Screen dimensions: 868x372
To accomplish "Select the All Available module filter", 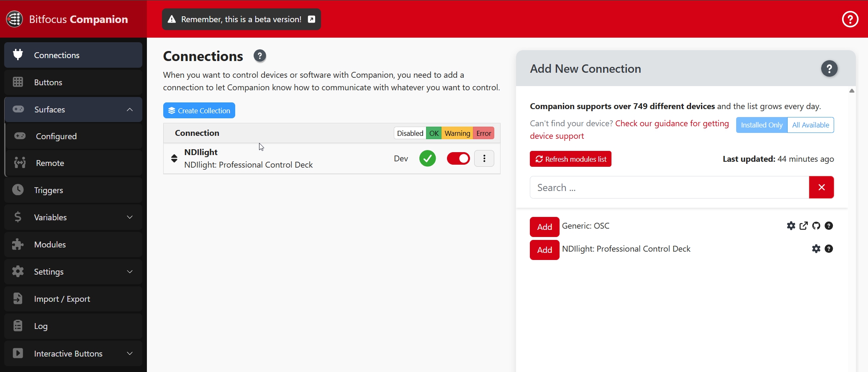I will (811, 125).
